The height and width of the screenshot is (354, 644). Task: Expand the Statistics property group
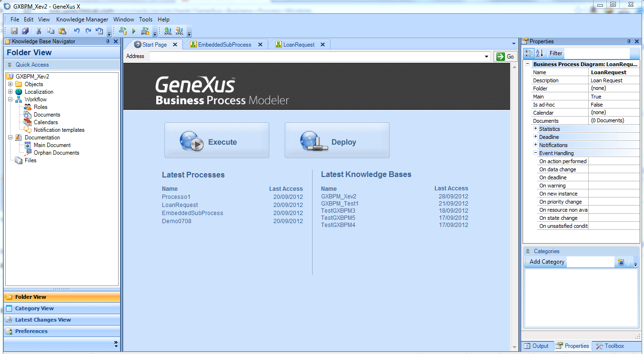tap(535, 129)
